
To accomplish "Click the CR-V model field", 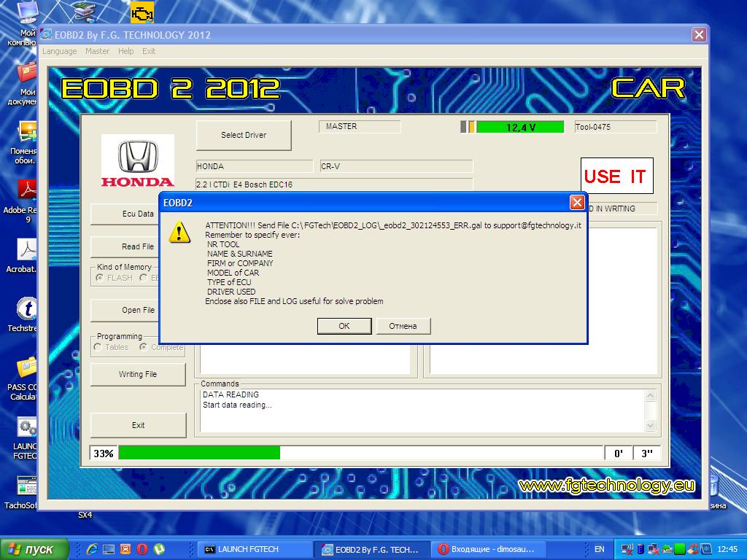I will (x=396, y=166).
